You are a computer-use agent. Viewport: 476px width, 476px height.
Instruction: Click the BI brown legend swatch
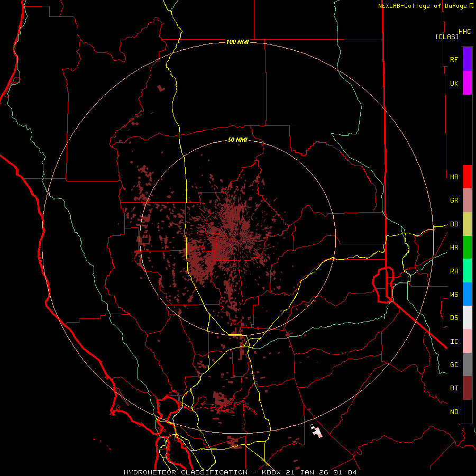467,388
